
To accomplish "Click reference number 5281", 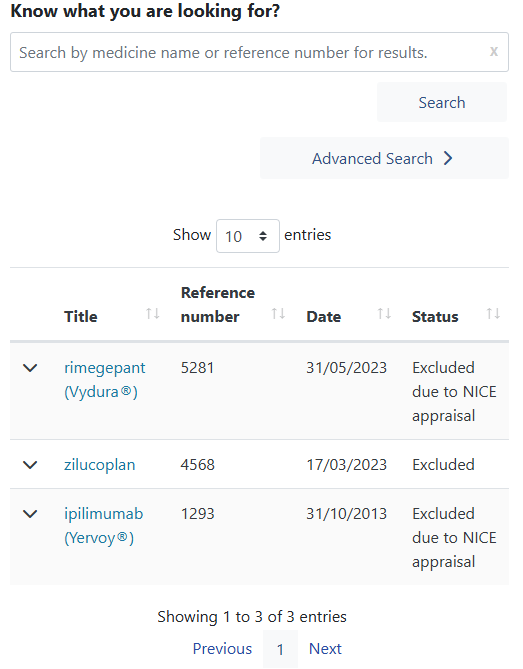I will [x=197, y=368].
